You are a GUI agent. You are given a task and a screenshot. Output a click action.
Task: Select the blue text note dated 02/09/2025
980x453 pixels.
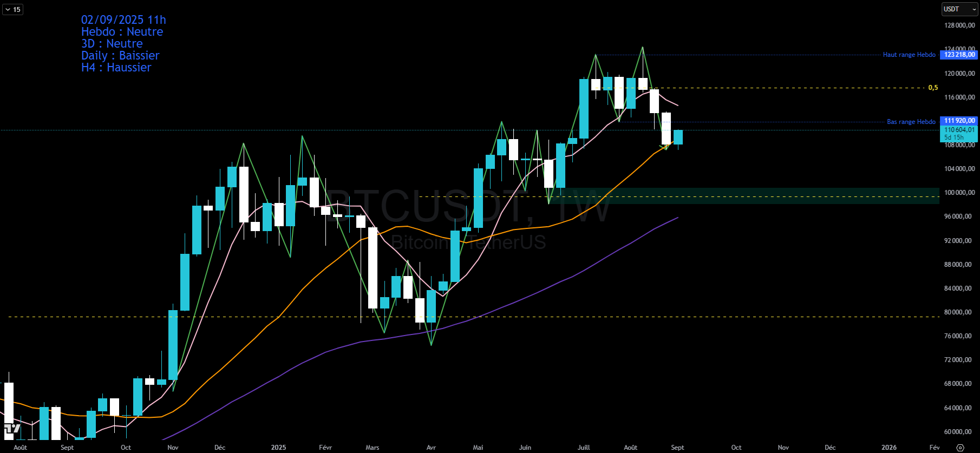point(123,43)
